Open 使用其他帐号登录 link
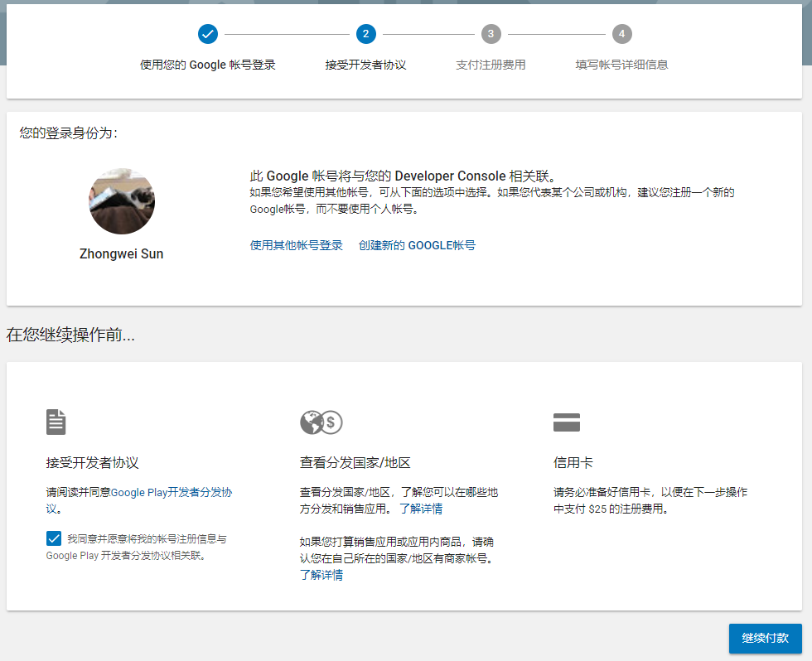The height and width of the screenshot is (661, 812). pos(297,245)
